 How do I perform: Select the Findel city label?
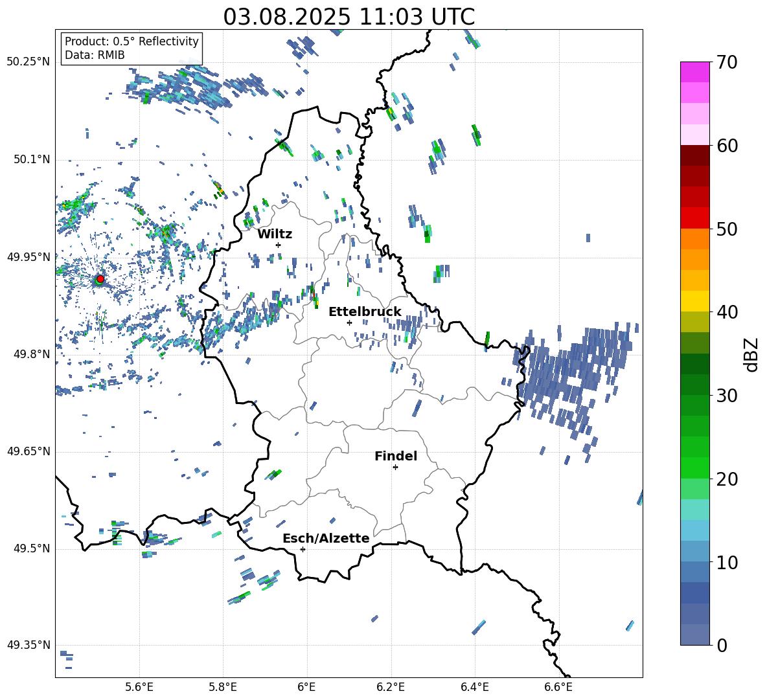(396, 456)
